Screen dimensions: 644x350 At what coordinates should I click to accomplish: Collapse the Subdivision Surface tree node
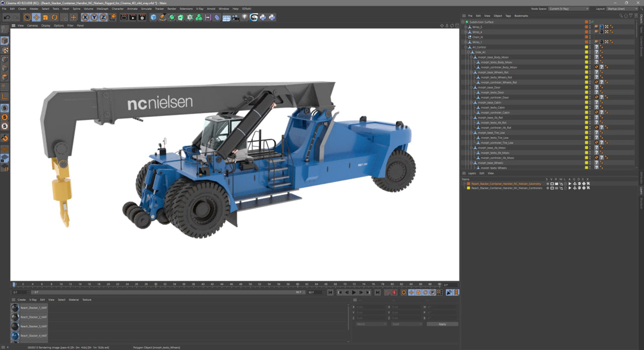463,22
